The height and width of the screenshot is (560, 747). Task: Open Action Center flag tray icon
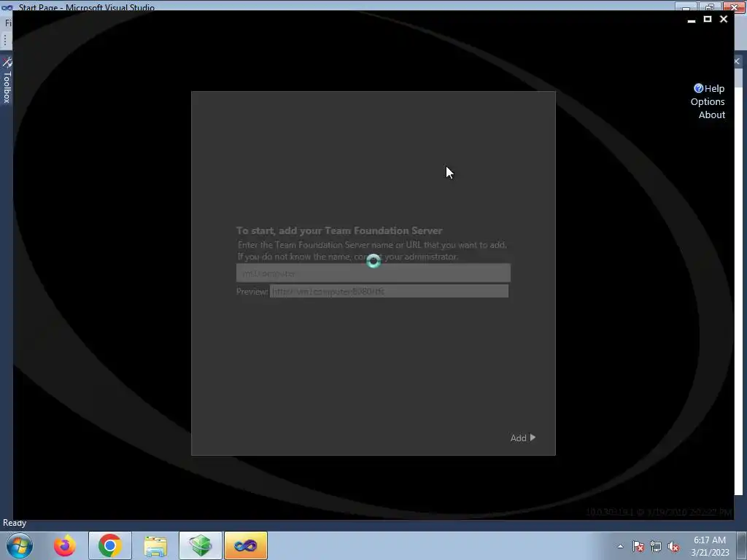click(x=638, y=546)
